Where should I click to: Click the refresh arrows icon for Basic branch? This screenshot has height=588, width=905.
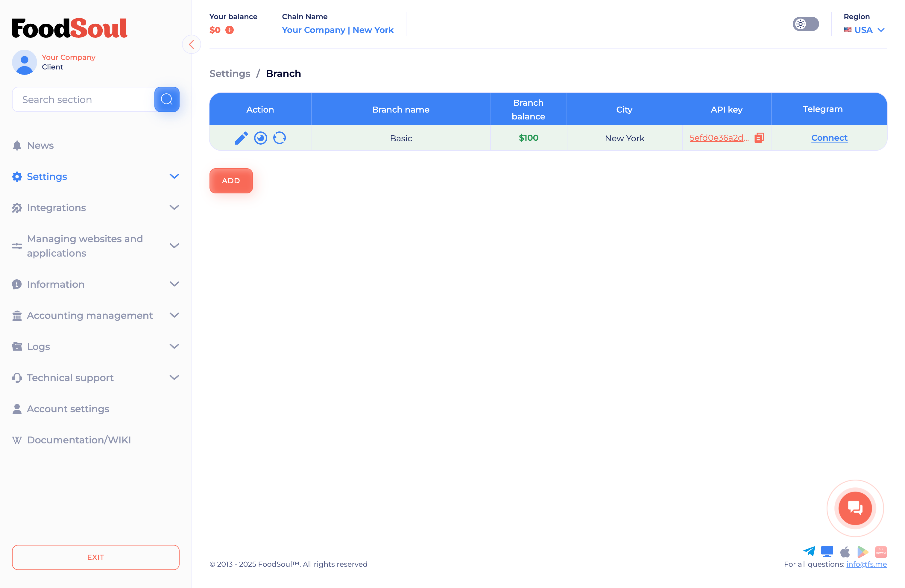(280, 138)
